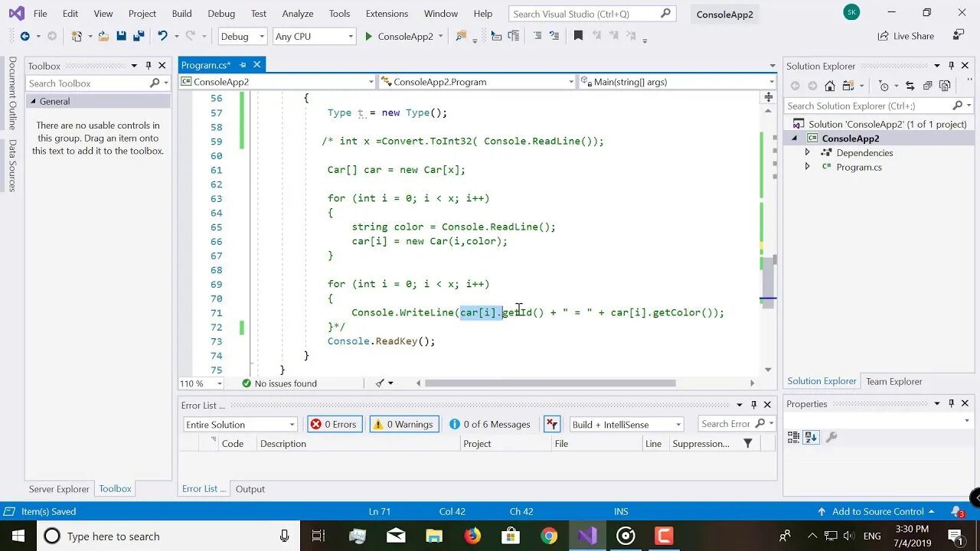Save the current file with floppy icon

[x=121, y=36]
